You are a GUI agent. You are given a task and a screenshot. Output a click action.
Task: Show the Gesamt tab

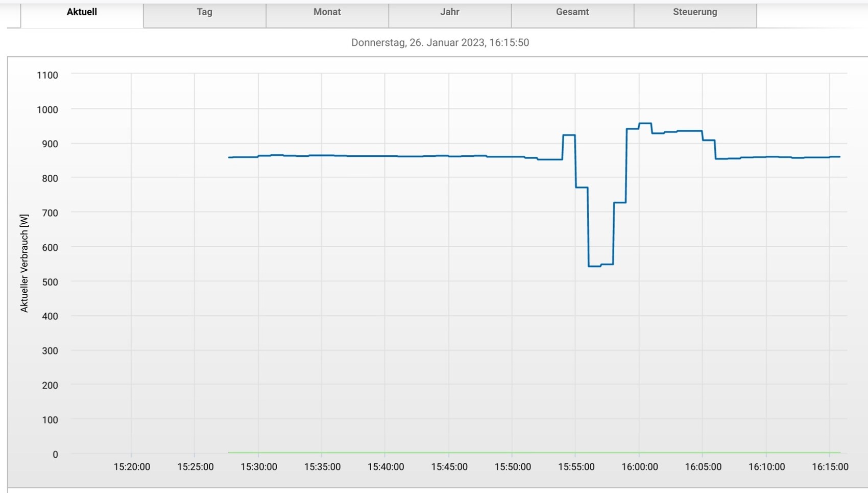coord(572,12)
